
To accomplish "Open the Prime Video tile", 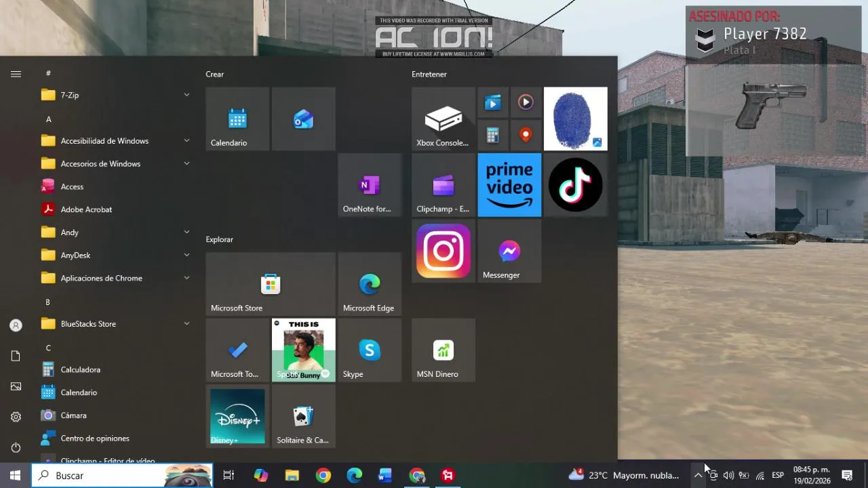I will 509,185.
